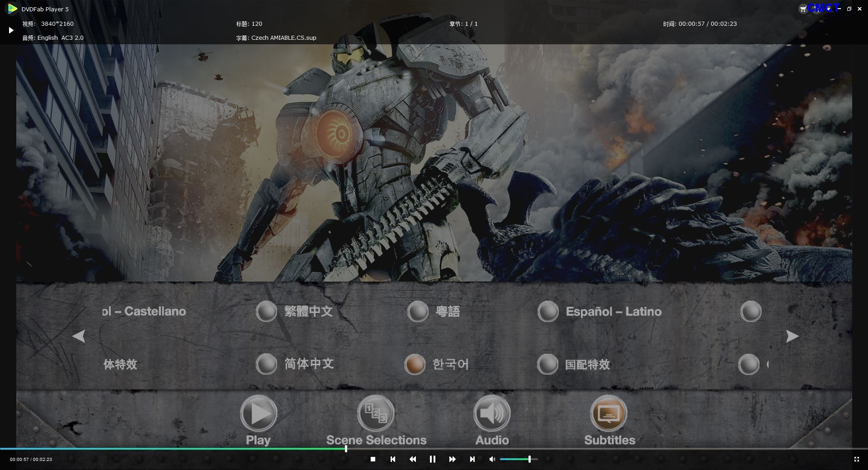868x470 pixels.
Task: Open the title bar main menu dropdown arrow
Action: 829,9
